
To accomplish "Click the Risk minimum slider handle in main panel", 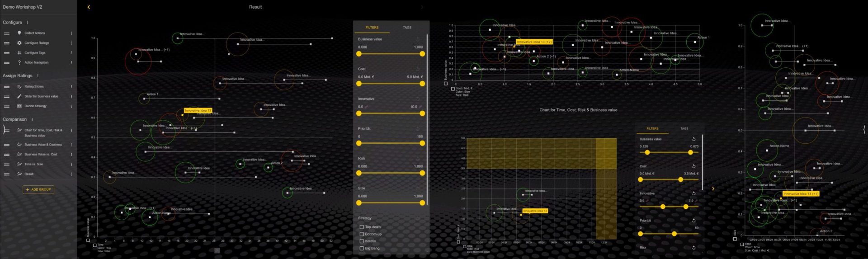I will (359, 173).
